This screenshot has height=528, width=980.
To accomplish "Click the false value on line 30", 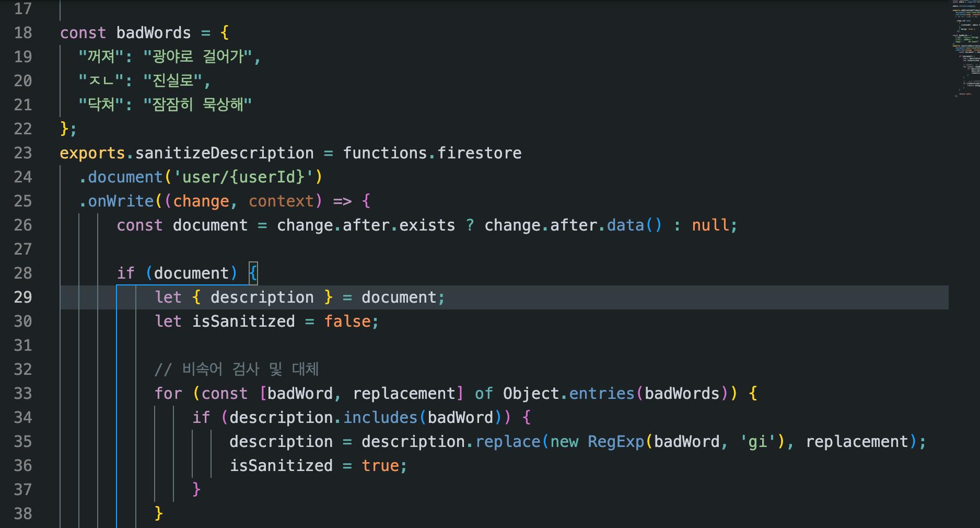I will [347, 321].
